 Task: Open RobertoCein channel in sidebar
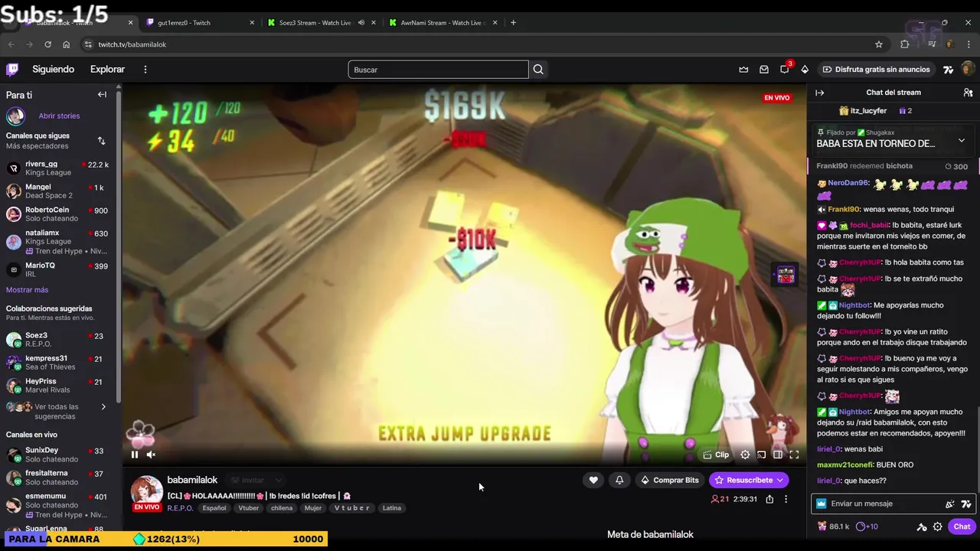(57, 214)
